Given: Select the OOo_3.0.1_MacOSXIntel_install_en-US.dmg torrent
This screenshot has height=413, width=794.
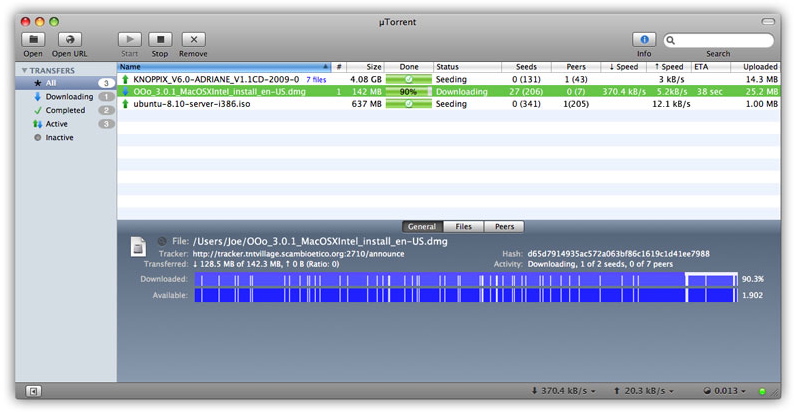Looking at the screenshot, I should (449, 92).
